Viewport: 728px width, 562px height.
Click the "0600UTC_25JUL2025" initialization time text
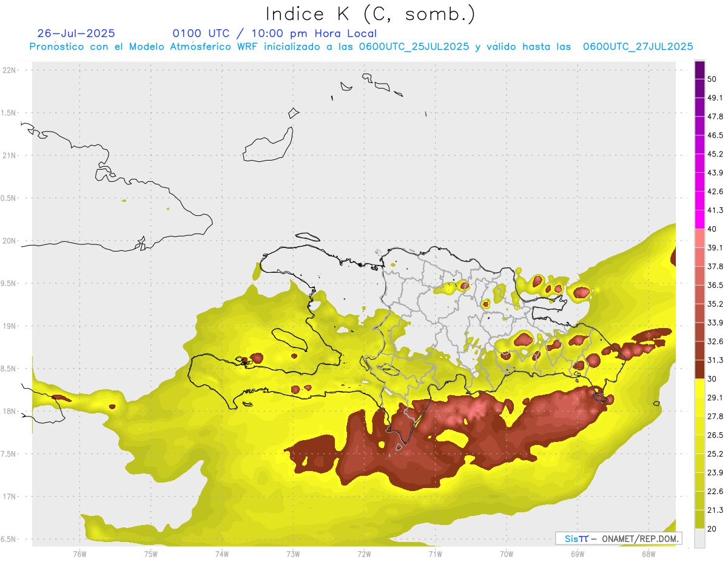pos(414,46)
